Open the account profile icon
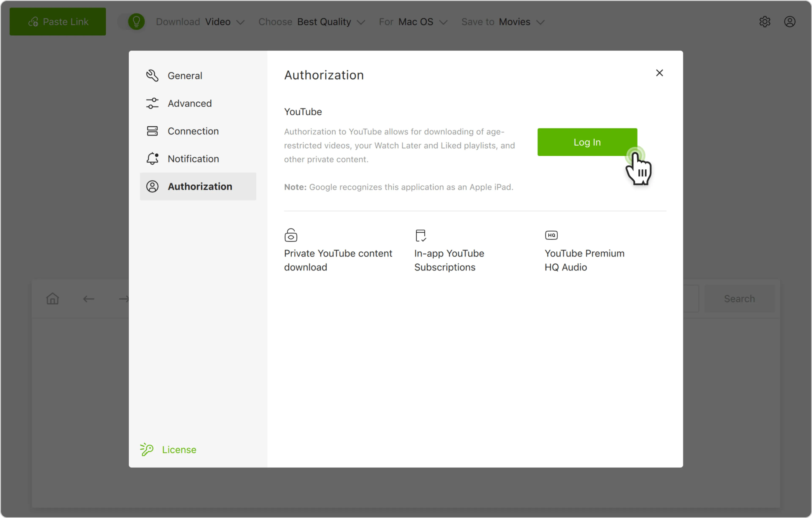The image size is (812, 518). coord(789,22)
